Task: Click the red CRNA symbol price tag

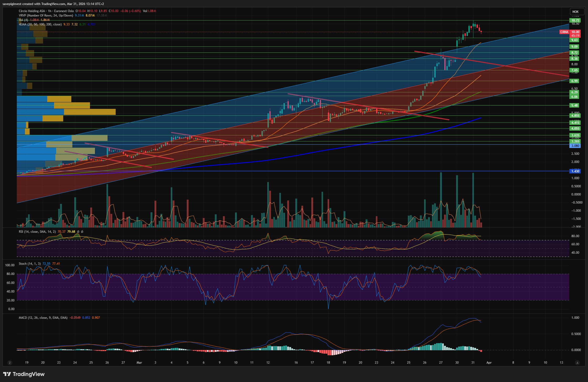Action: coord(564,32)
